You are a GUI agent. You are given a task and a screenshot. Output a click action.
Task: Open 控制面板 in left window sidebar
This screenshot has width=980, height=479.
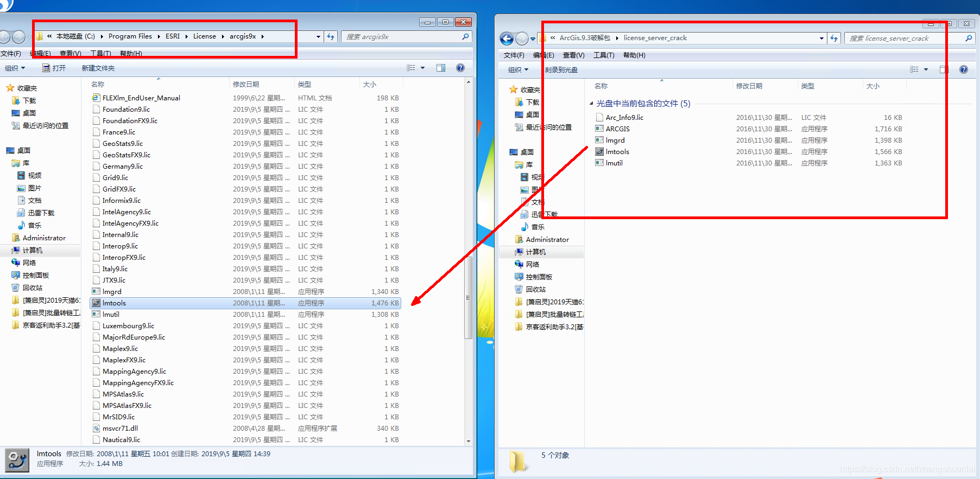tap(36, 275)
